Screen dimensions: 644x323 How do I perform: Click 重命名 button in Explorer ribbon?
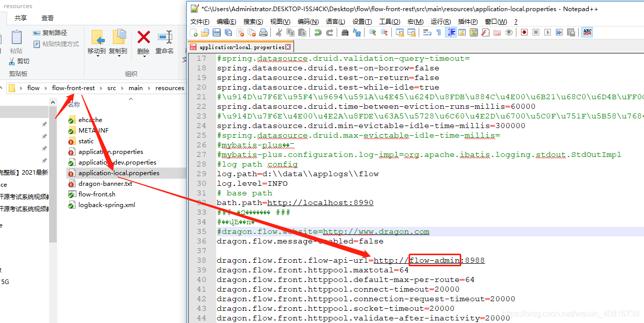click(165, 43)
